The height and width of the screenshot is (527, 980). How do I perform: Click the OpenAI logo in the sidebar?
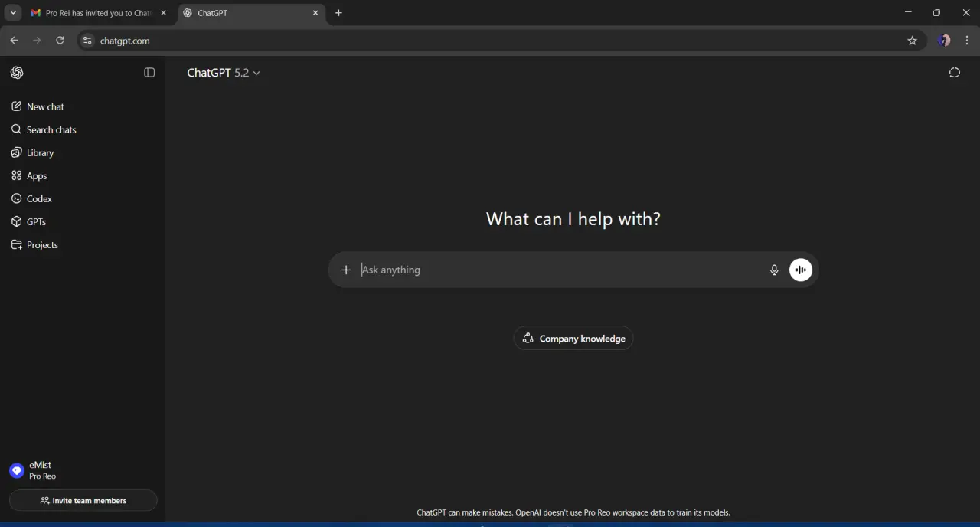coord(17,73)
